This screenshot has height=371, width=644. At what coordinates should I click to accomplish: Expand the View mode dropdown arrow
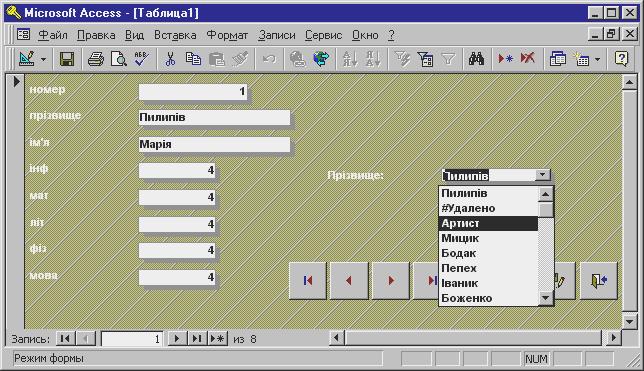(x=43, y=60)
